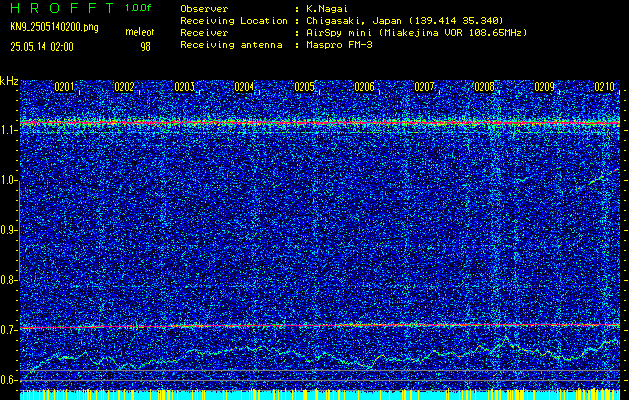This screenshot has width=629, height=400.
Task: Click the 0.7 frequency axis label
Action: click(8, 330)
